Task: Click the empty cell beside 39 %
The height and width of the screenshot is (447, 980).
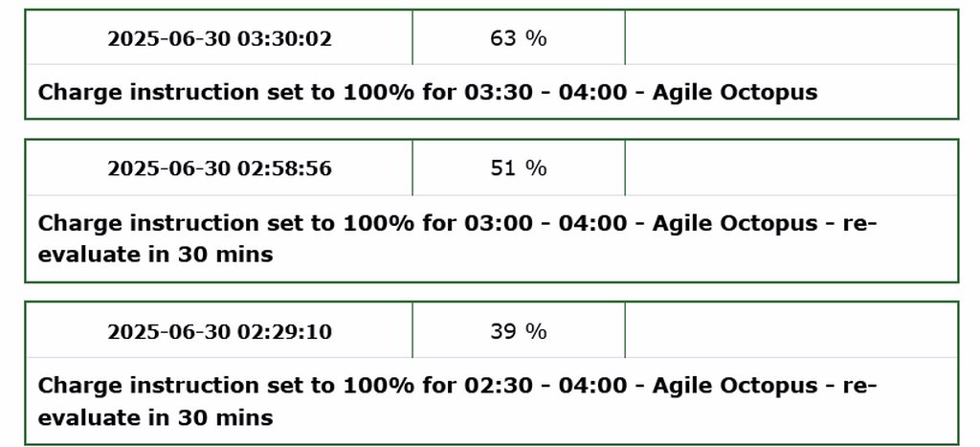Action: click(791, 331)
